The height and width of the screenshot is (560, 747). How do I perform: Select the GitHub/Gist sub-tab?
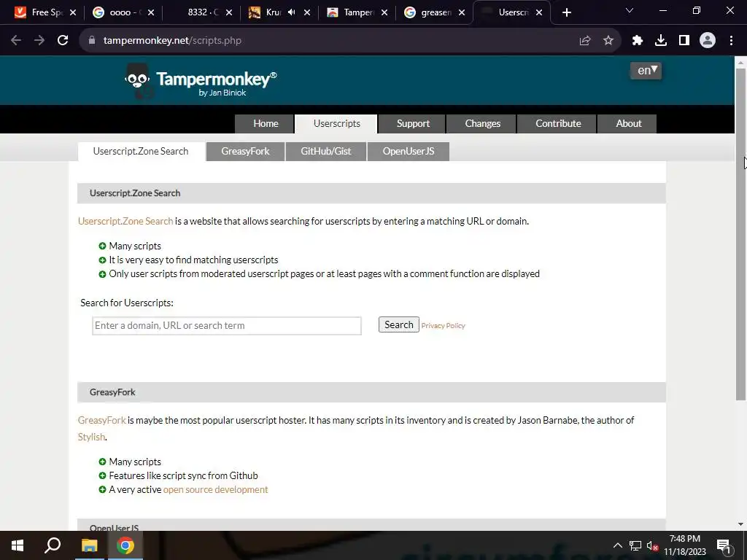click(x=326, y=152)
